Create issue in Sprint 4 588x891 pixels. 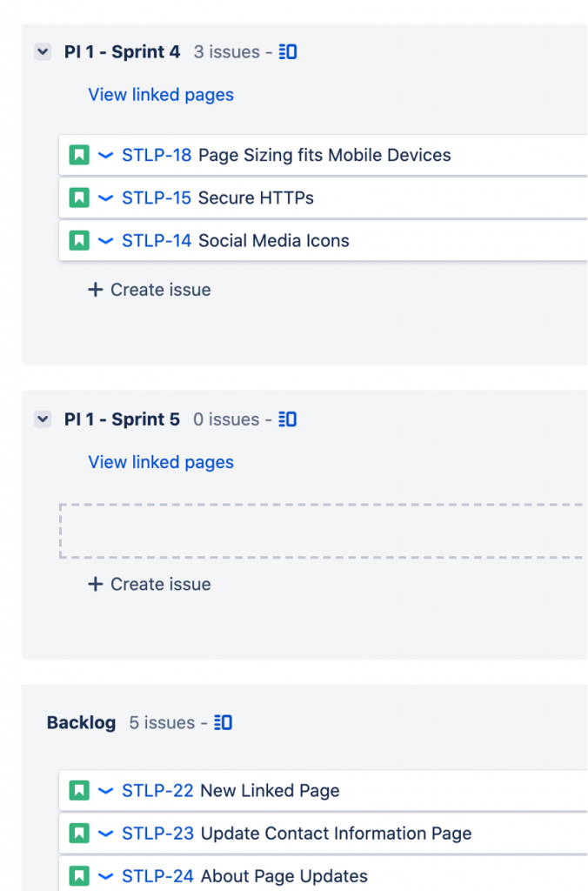coord(150,290)
